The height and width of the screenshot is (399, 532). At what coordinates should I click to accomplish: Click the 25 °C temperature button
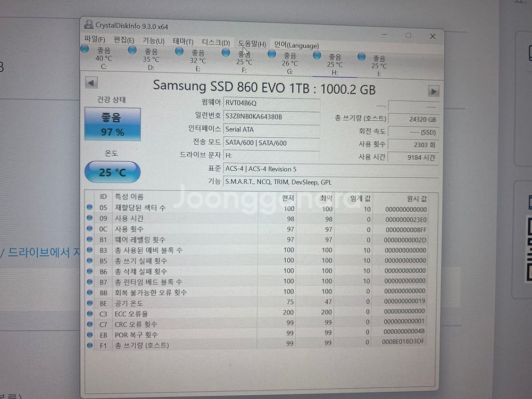112,172
